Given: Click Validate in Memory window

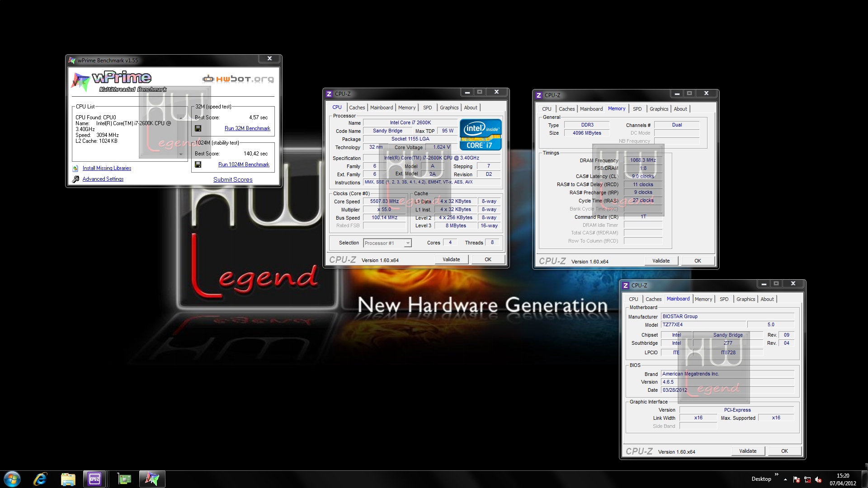Looking at the screenshot, I should click(661, 261).
